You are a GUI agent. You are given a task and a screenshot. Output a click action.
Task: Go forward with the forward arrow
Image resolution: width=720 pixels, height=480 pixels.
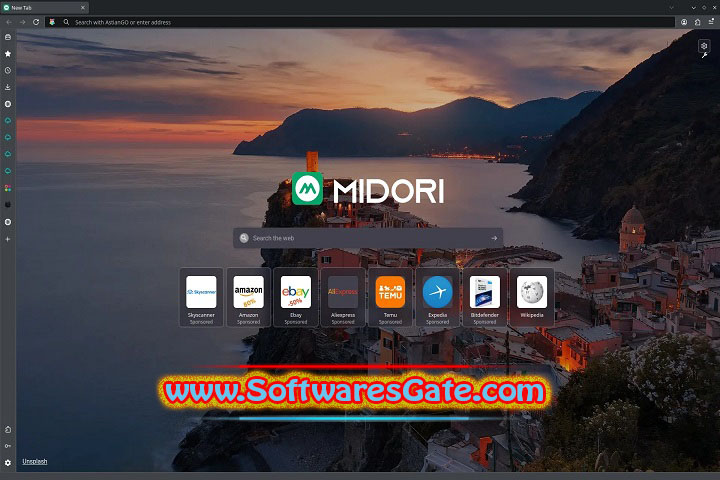click(x=22, y=22)
